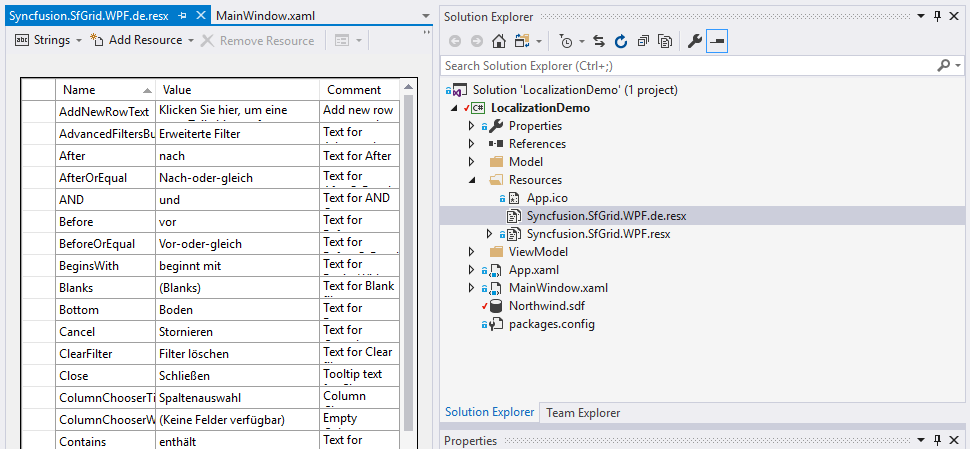The image size is (970, 449).
Task: Select Northwind.sdf file
Action: click(x=547, y=306)
